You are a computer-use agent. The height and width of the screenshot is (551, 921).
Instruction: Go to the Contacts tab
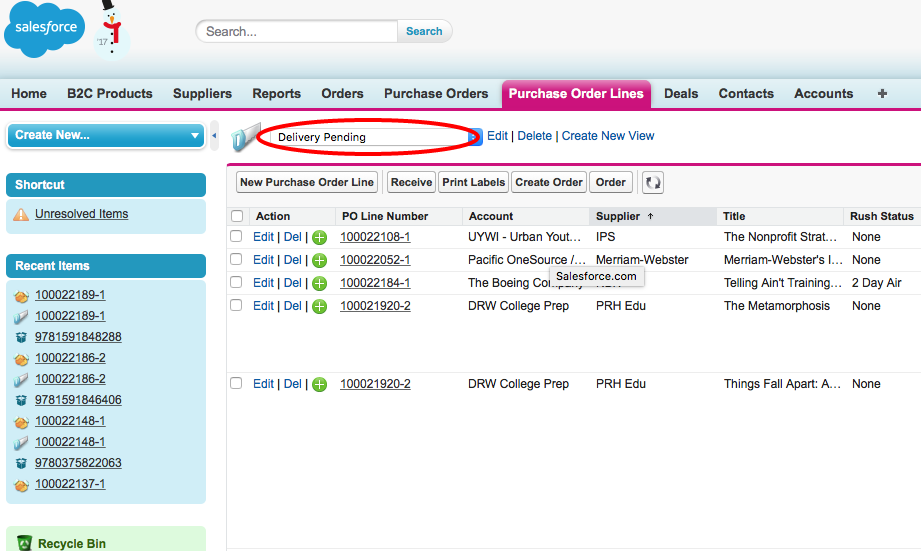point(746,93)
